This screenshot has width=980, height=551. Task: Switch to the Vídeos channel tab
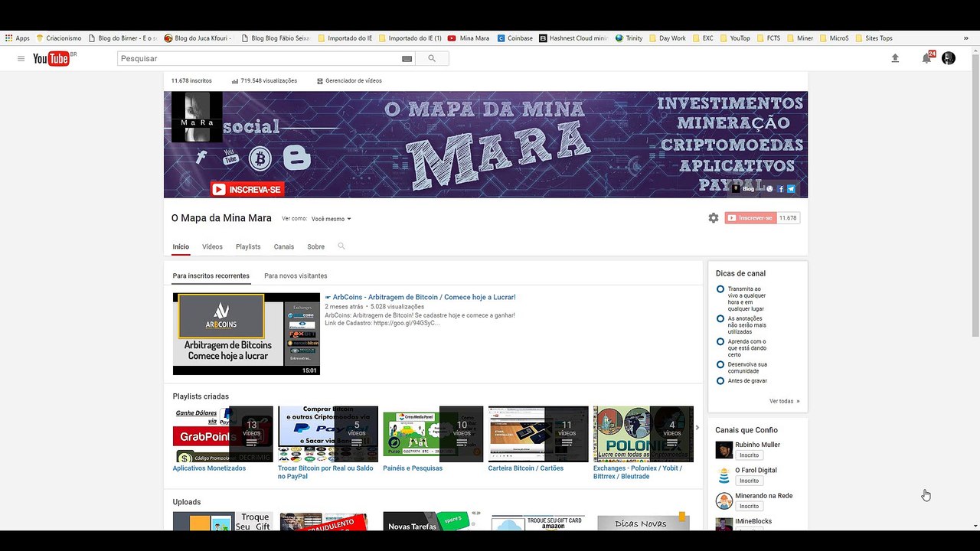coord(212,246)
